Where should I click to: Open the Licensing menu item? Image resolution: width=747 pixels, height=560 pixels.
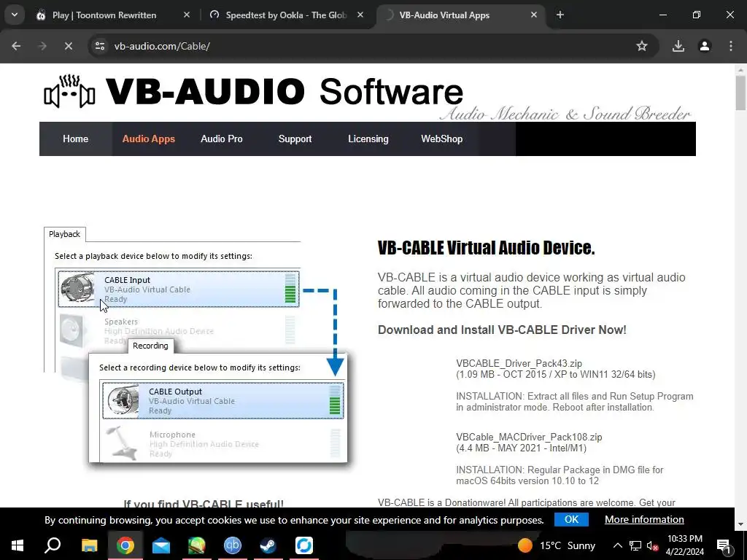pos(368,139)
